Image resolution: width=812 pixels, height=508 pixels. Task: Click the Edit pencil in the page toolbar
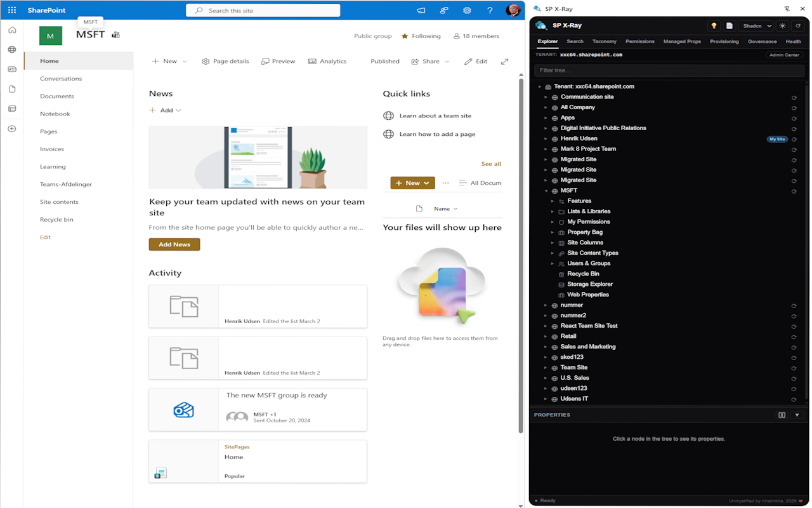(x=476, y=62)
